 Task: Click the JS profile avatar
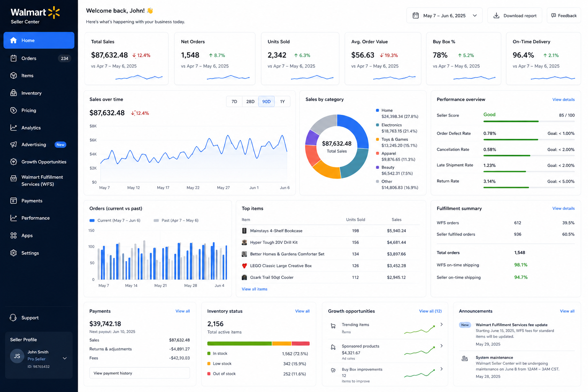pos(17,356)
